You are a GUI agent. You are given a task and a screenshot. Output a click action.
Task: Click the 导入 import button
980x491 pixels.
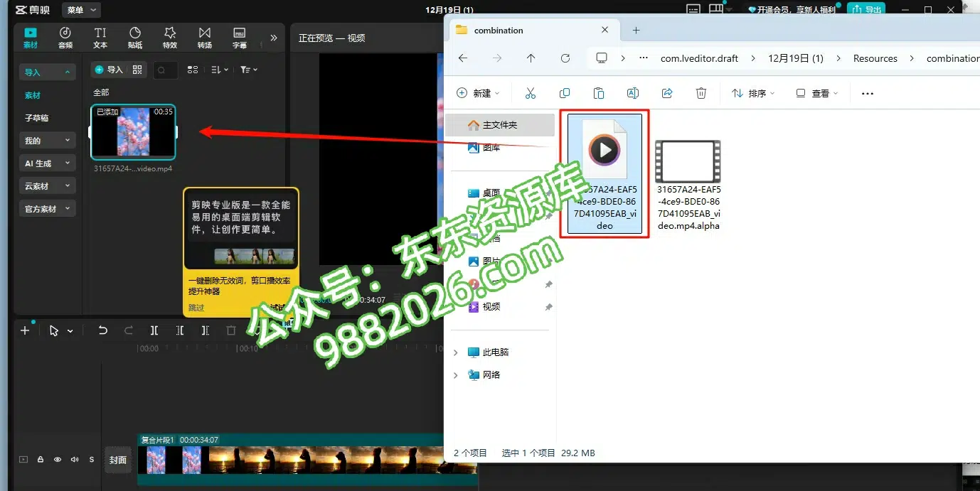(110, 70)
